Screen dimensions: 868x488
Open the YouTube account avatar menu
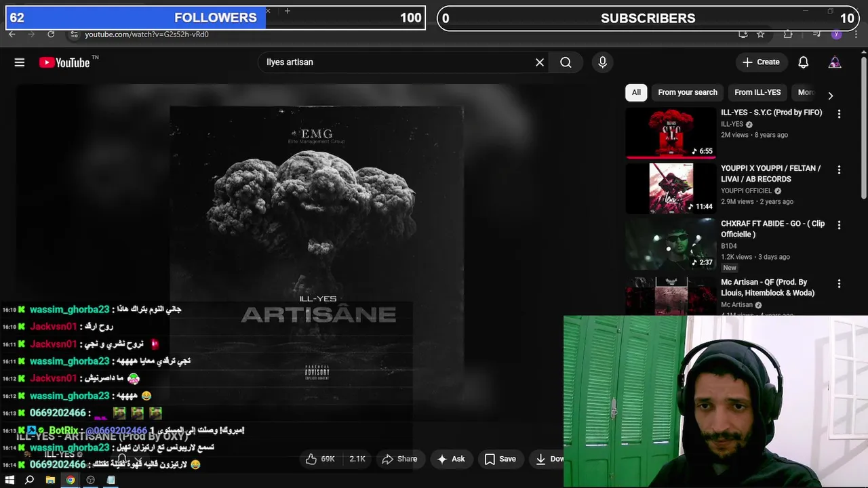tap(835, 62)
